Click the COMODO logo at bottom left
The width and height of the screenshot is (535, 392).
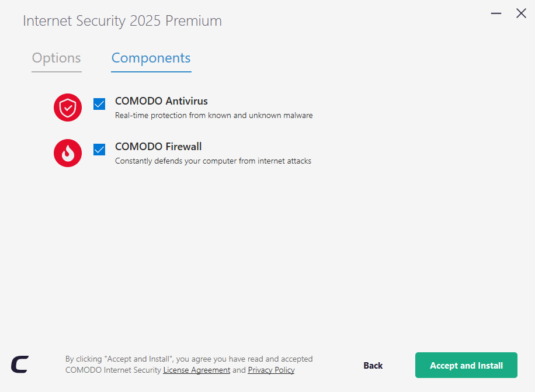19,365
